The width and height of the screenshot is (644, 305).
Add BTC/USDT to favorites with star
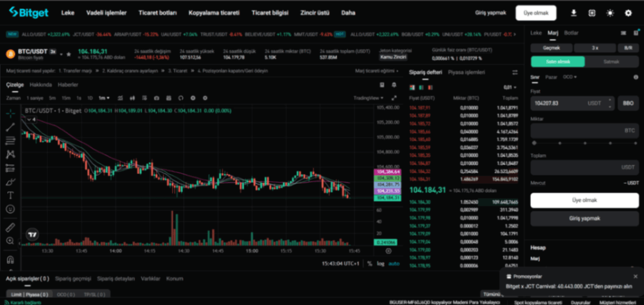[x=68, y=54]
